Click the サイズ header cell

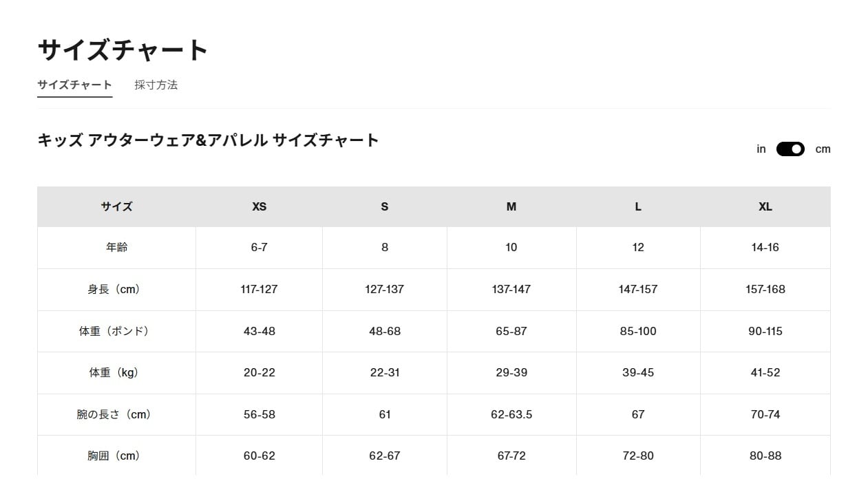[x=116, y=206]
